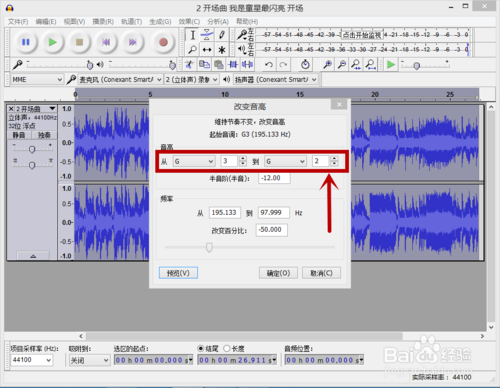This screenshot has width=500, height=388.
Task: Click the Solo button on the track
Action: click(x=44, y=135)
